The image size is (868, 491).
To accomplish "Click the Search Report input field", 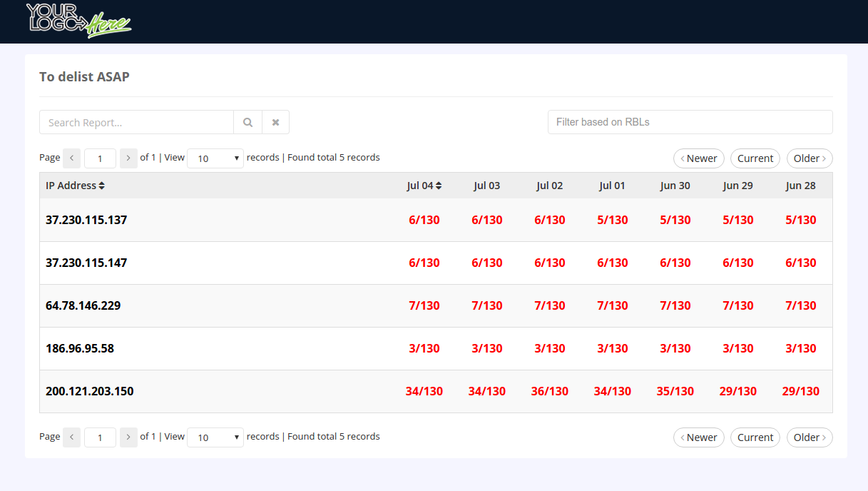I will click(136, 122).
